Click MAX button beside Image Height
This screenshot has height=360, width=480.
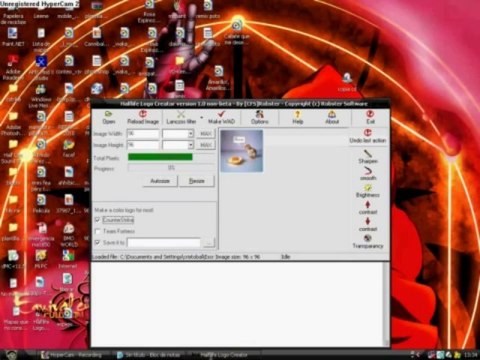(x=206, y=145)
